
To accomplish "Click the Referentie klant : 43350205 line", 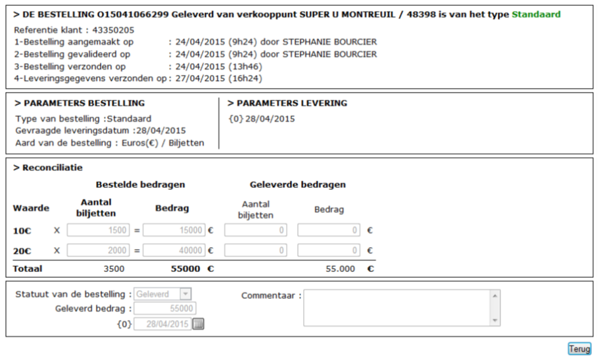I will click(74, 30).
